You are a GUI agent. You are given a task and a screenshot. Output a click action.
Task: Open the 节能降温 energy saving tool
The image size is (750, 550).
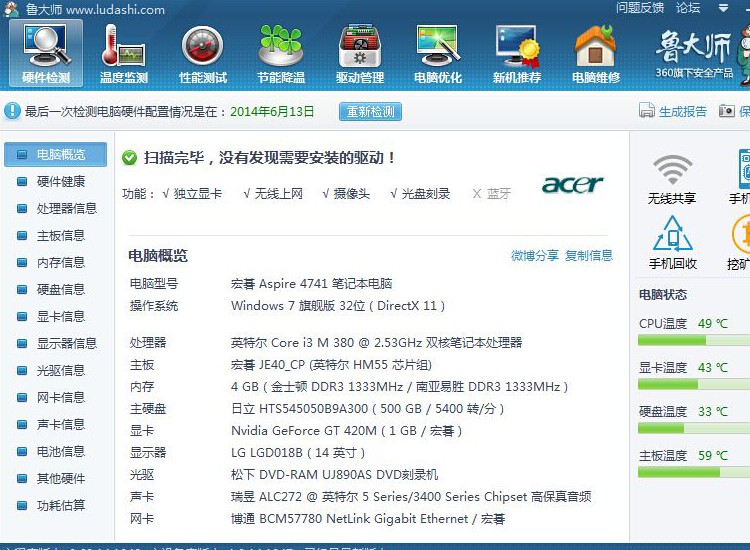pos(281,54)
